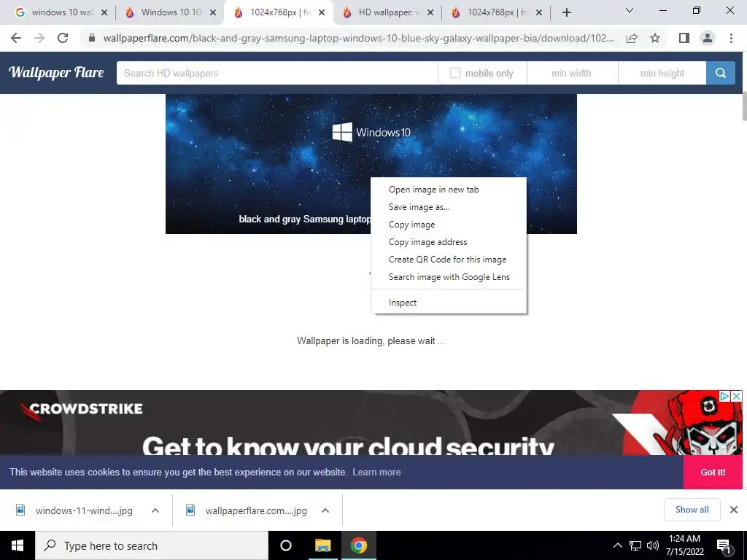Close the 'windows 10 wal' Google tab
Image resolution: width=747 pixels, height=560 pixels.
click(x=104, y=12)
